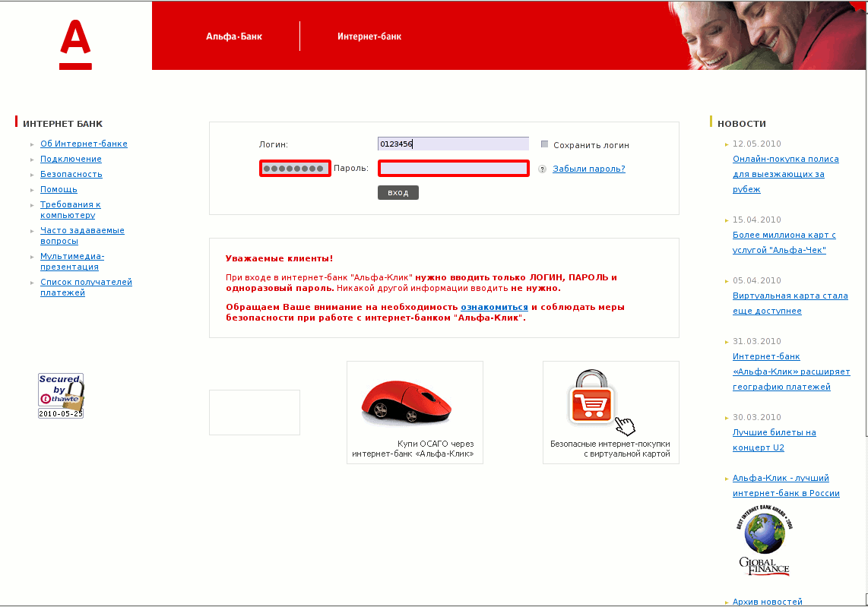Click the news date 05.04.2010

[756, 280]
